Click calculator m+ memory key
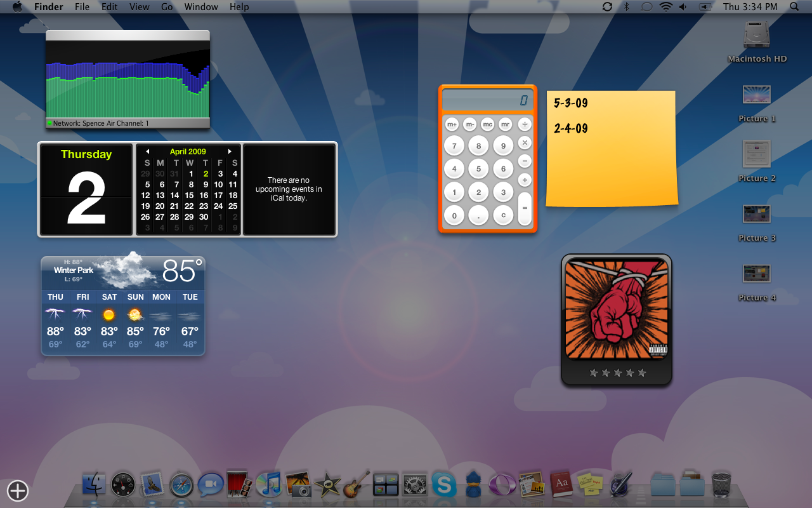The height and width of the screenshot is (508, 812). (452, 124)
